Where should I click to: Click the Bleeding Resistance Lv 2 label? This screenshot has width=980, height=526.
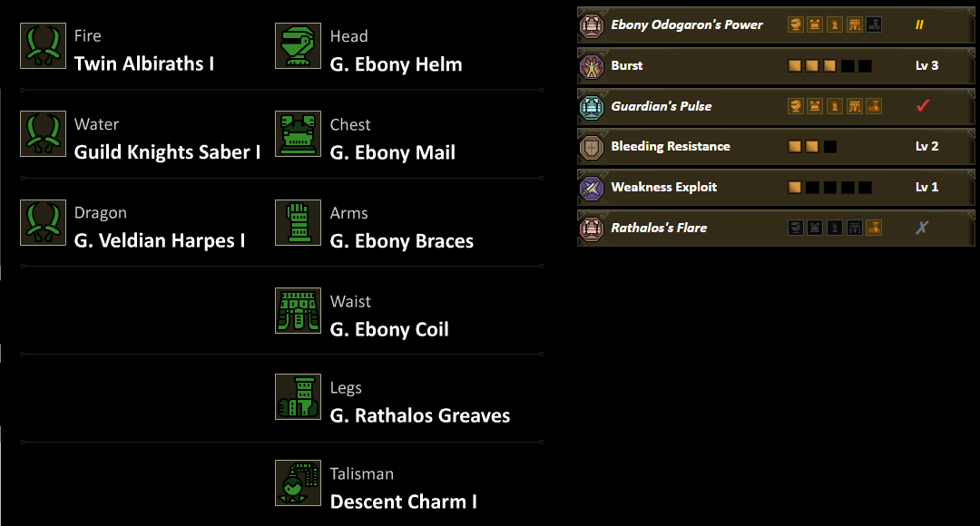tap(926, 147)
